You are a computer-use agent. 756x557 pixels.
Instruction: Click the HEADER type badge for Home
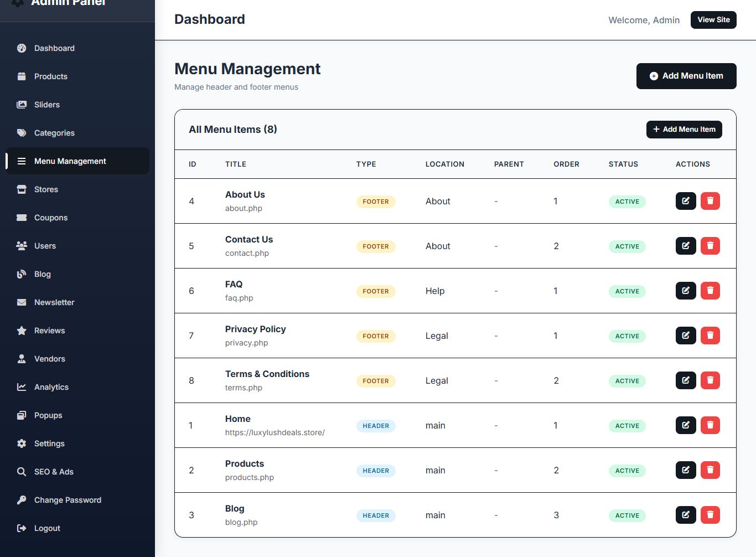[376, 426]
